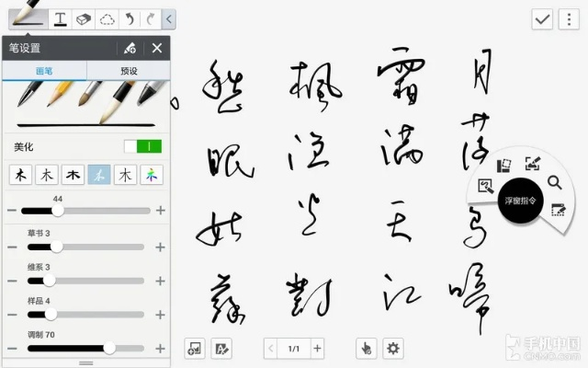Choose the lasso selection tool

point(107,18)
